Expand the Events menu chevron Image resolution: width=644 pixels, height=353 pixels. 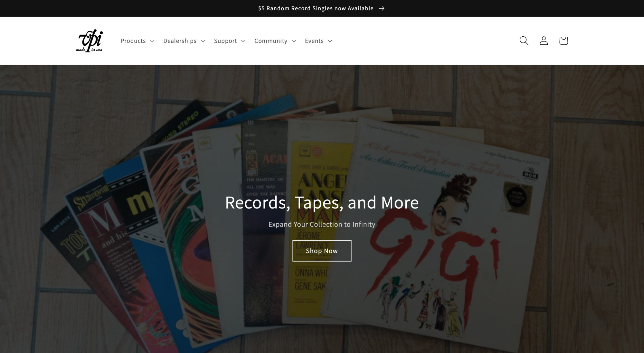click(330, 41)
